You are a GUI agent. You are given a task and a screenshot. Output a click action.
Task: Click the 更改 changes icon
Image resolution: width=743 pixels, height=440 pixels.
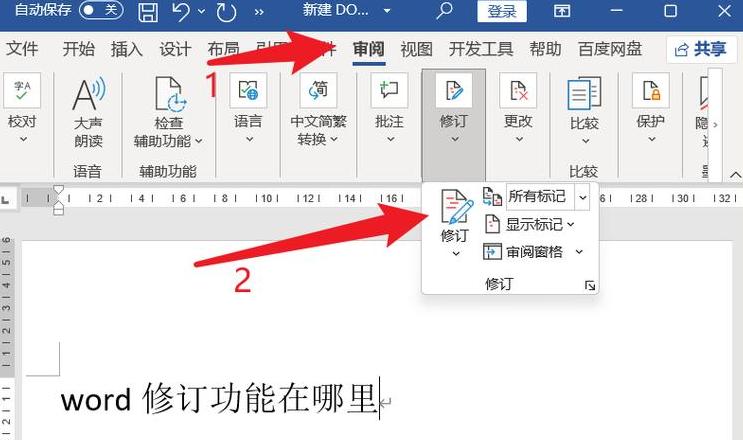(518, 90)
